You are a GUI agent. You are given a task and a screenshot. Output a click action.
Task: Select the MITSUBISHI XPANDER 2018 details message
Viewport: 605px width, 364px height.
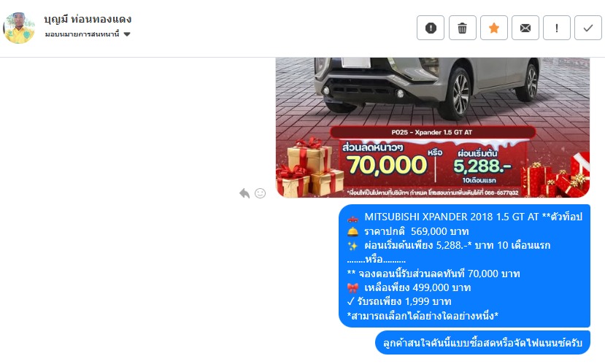tap(464, 266)
